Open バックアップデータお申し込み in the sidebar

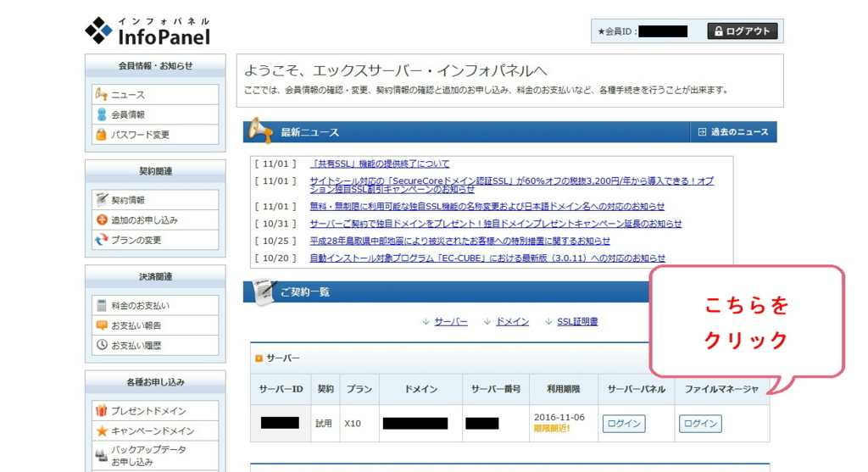click(156, 456)
